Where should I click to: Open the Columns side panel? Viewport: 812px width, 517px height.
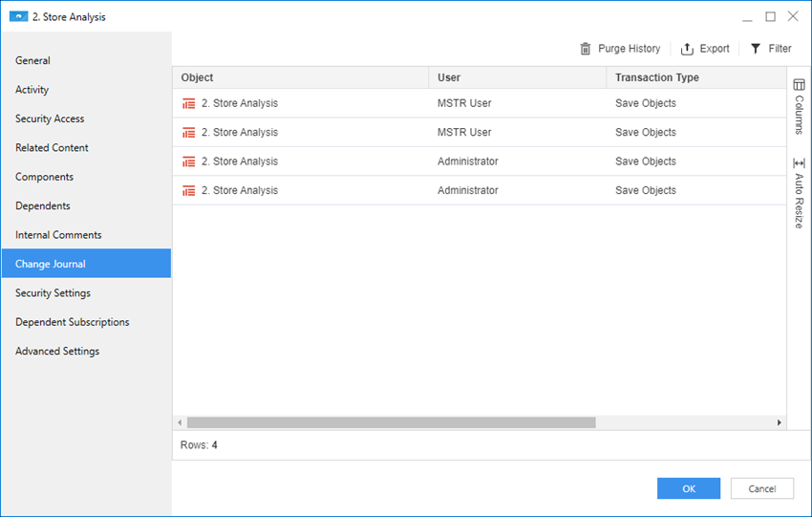coord(799,107)
